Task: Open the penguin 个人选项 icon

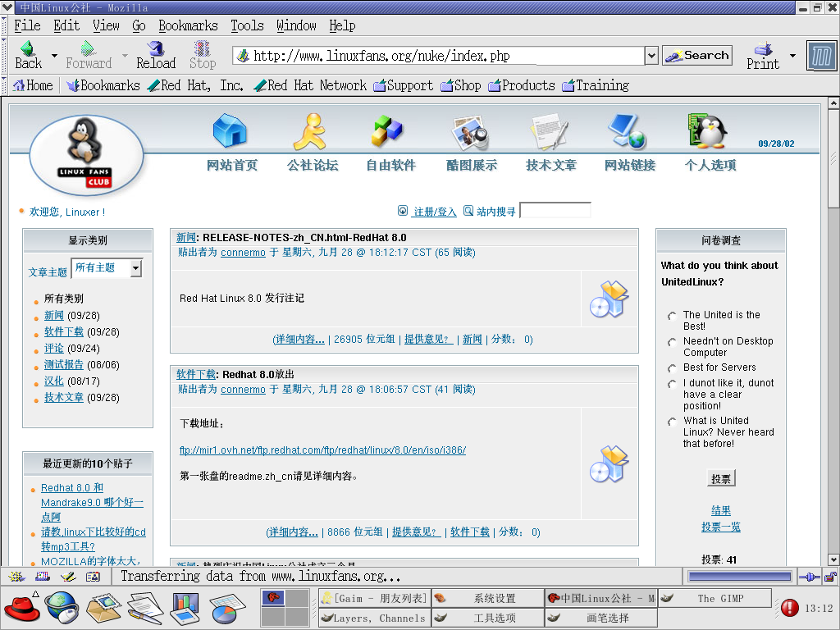Action: pos(708,130)
